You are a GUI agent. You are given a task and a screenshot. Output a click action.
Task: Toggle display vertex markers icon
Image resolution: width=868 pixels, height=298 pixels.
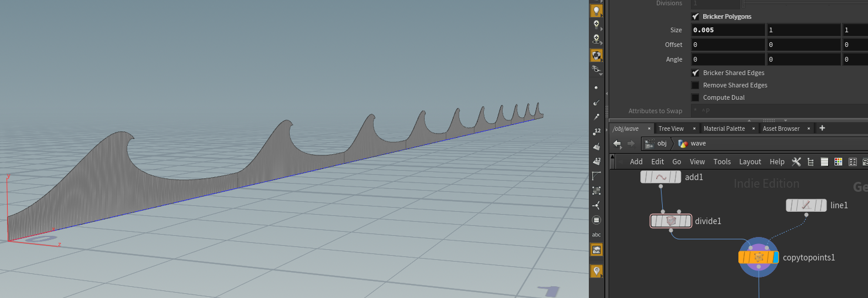(596, 191)
